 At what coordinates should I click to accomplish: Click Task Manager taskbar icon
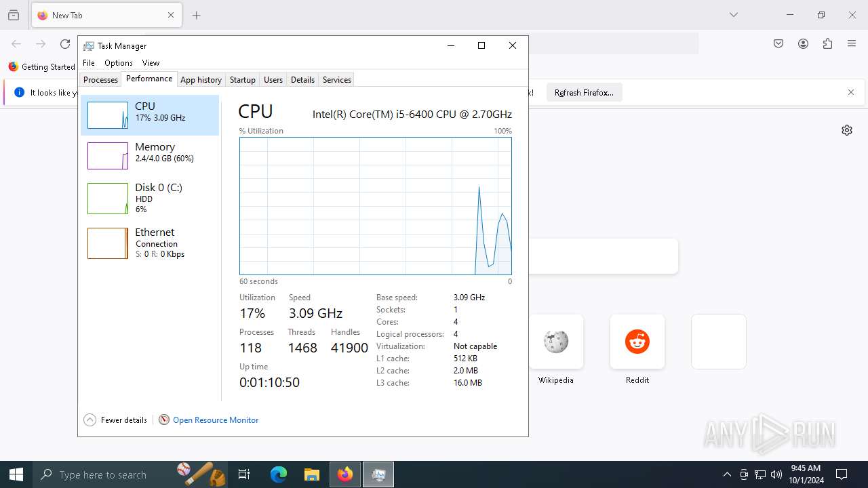pyautogui.click(x=378, y=474)
